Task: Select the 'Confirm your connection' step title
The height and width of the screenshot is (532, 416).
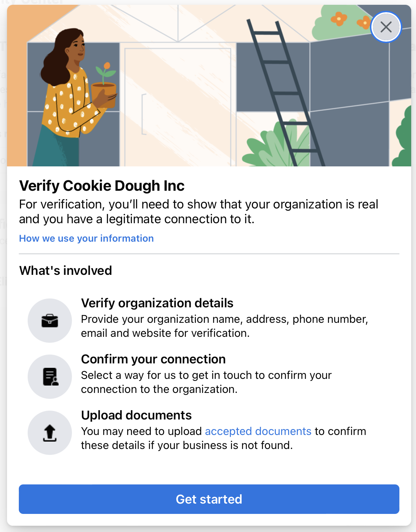Action: (153, 359)
